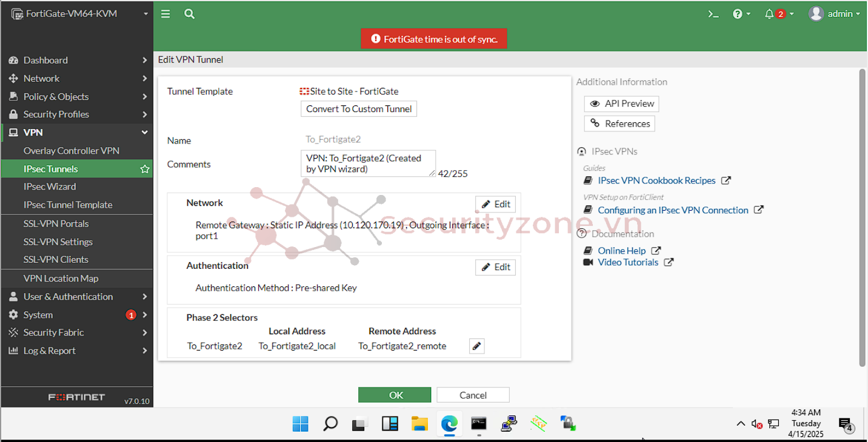Click the external link icon beside Video Tutorials
The width and height of the screenshot is (868, 442).
coord(669,262)
